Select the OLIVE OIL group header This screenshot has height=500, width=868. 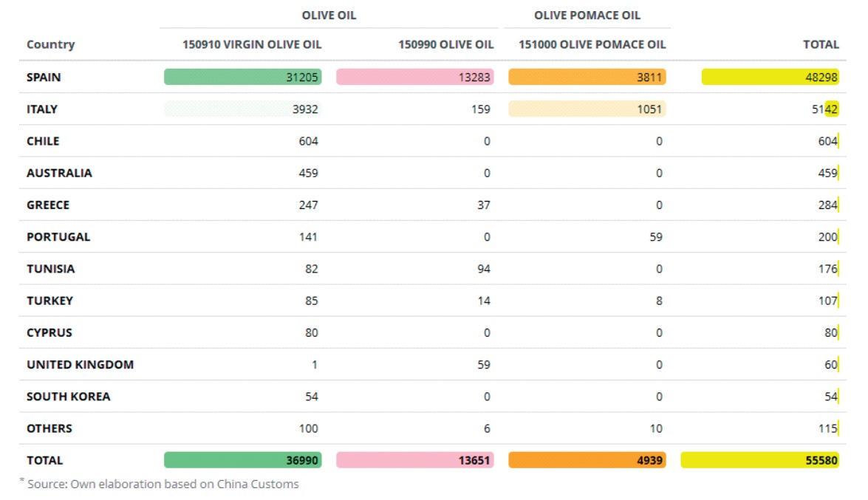329,16
